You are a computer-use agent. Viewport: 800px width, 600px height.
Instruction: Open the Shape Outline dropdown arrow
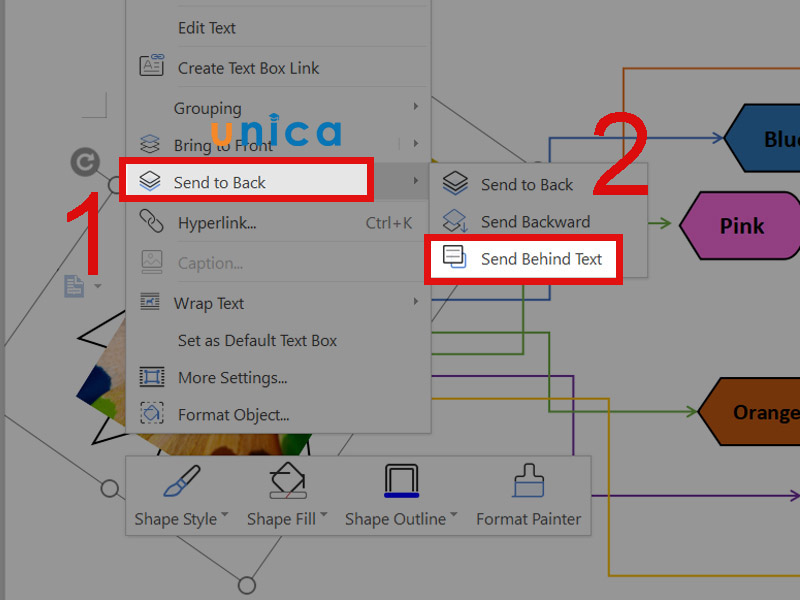click(454, 515)
